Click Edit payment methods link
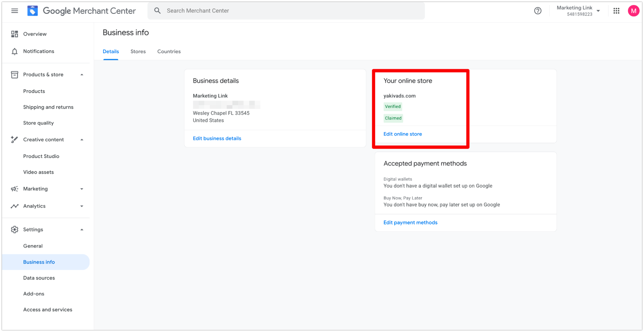644x332 pixels. pos(410,222)
